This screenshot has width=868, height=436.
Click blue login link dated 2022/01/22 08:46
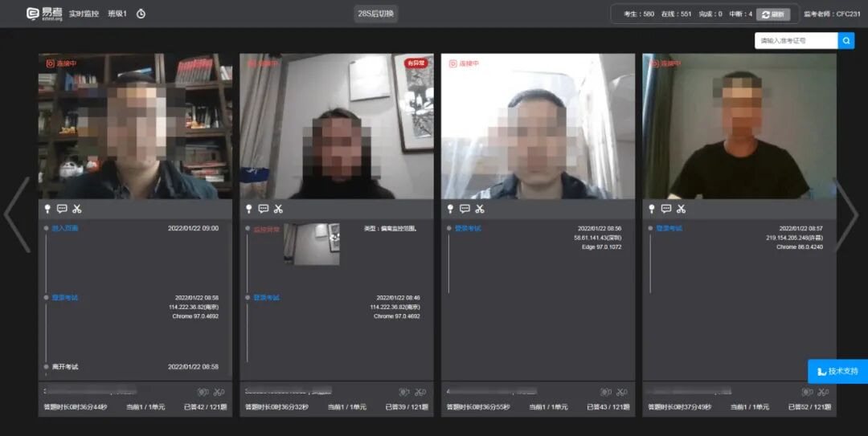(266, 298)
